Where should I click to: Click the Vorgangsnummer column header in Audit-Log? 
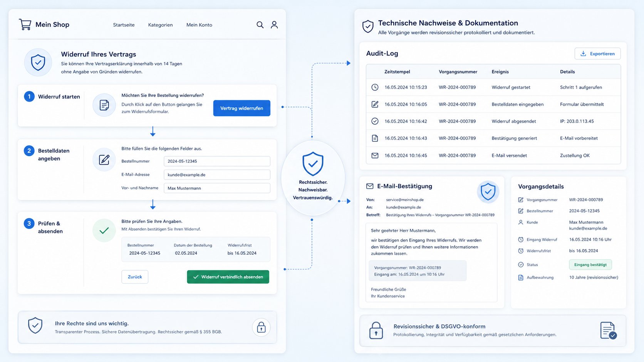point(458,72)
